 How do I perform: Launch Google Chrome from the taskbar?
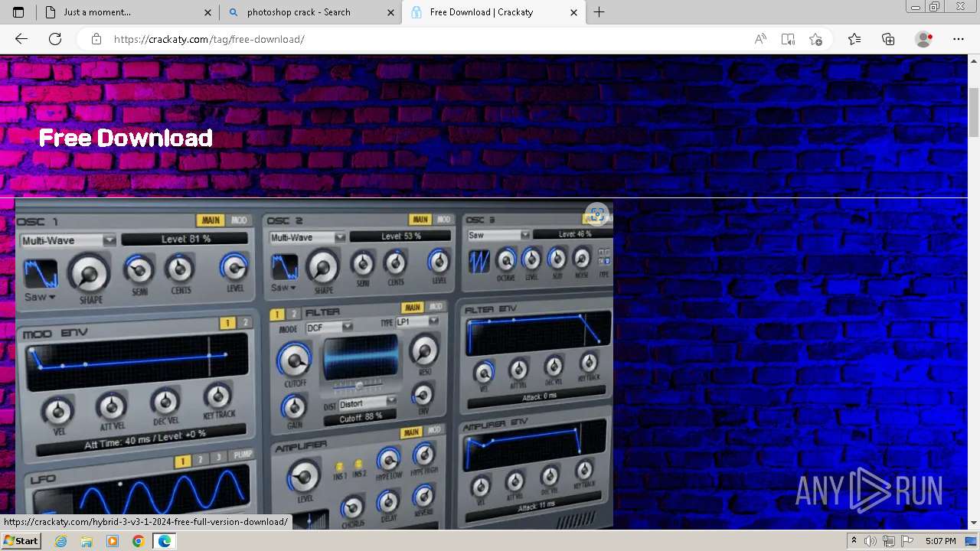click(x=139, y=541)
